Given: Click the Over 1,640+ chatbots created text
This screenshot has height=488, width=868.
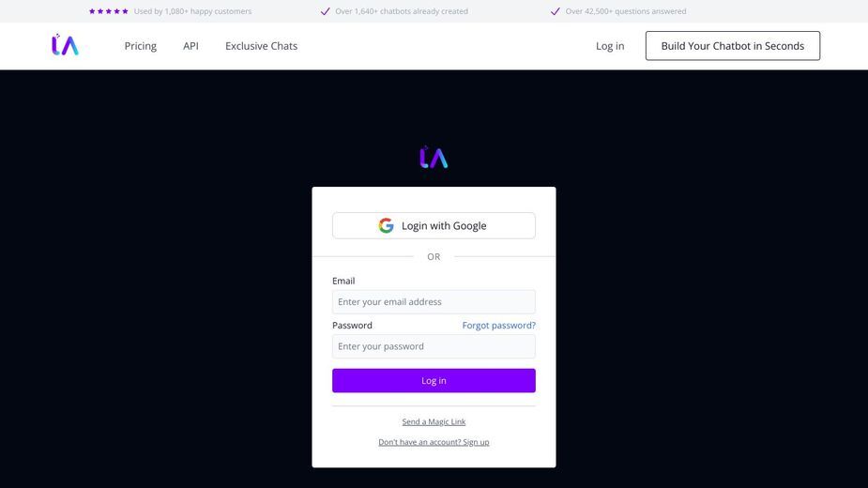Looking at the screenshot, I should click(x=402, y=11).
